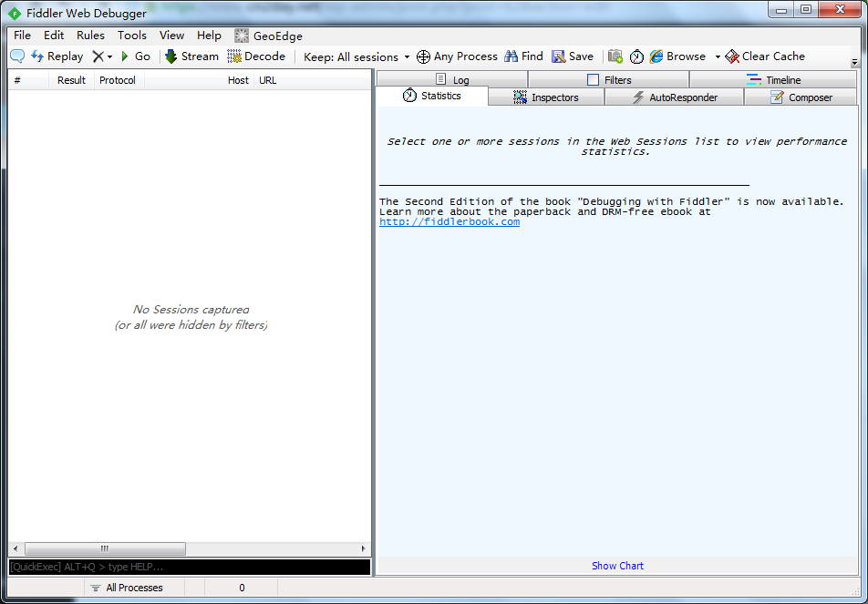868x604 pixels.
Task: Maximize the Fiddler Web Debugger window
Action: (806, 10)
